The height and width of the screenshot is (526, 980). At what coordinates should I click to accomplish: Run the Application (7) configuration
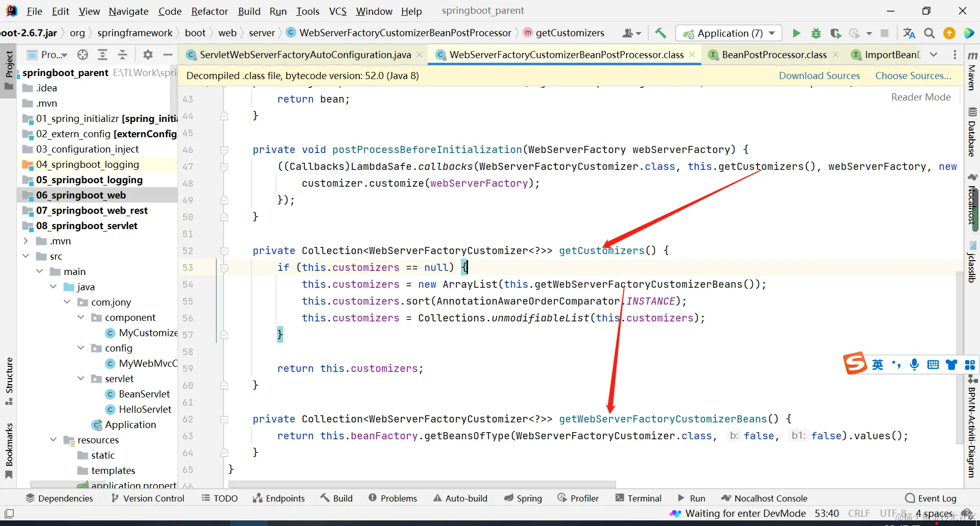coord(796,33)
